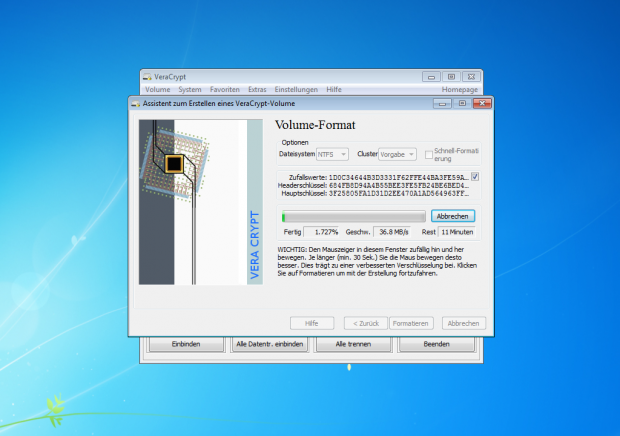Minimize the VeraCrypt main window
This screenshot has height=436, width=620.
[431, 77]
